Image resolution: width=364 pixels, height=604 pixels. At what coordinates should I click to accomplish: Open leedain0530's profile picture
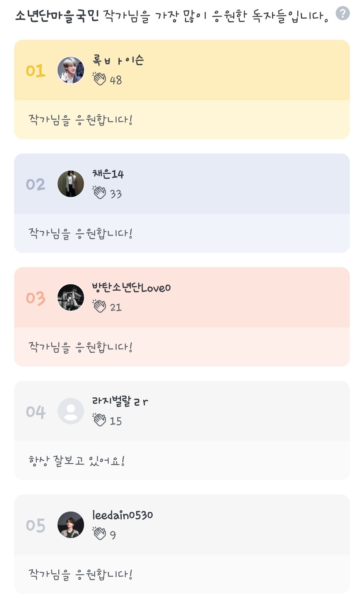pos(71,525)
